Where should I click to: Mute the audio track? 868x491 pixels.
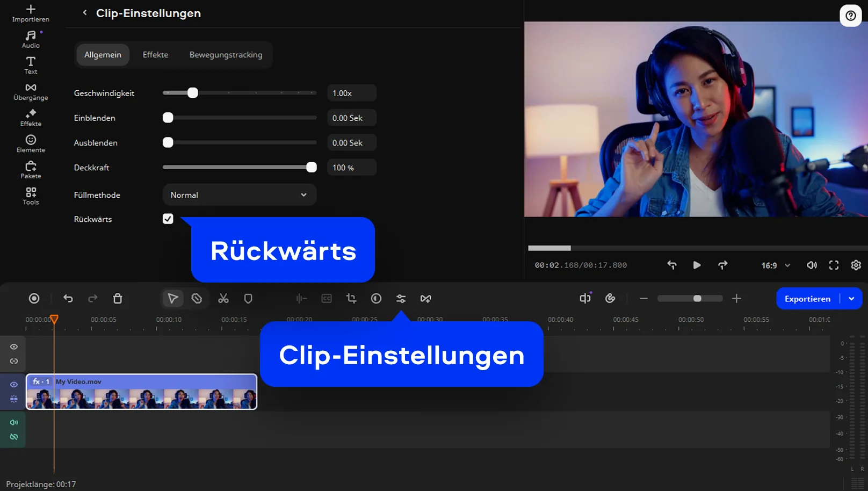pyautogui.click(x=14, y=422)
